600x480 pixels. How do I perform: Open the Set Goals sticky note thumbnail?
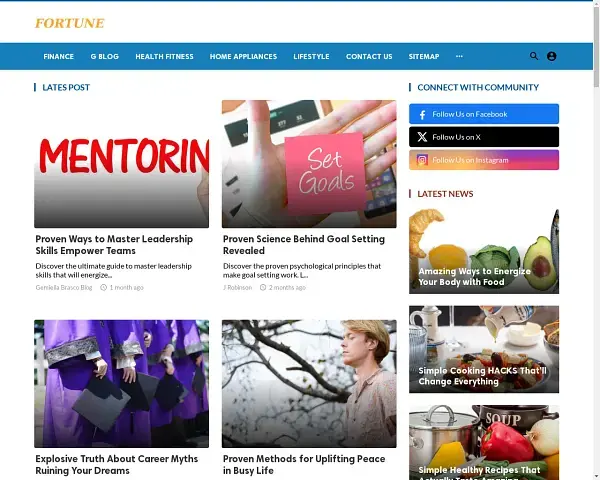tap(309, 164)
